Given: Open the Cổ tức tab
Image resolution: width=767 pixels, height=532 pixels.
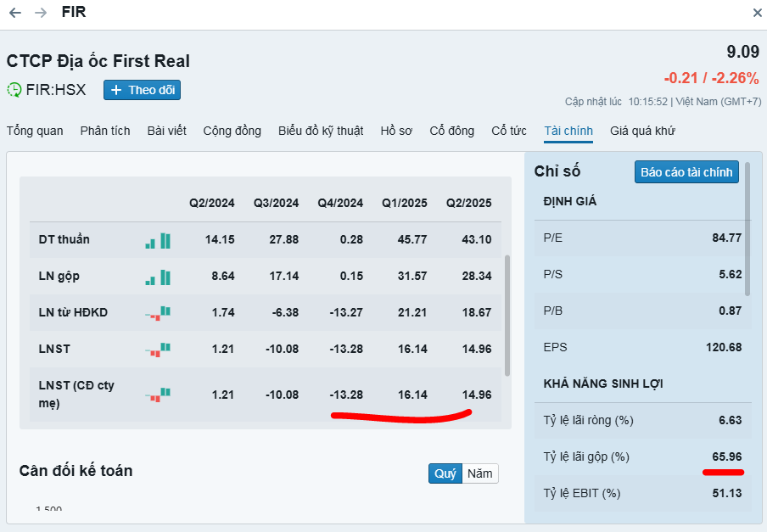Looking at the screenshot, I should pyautogui.click(x=509, y=131).
